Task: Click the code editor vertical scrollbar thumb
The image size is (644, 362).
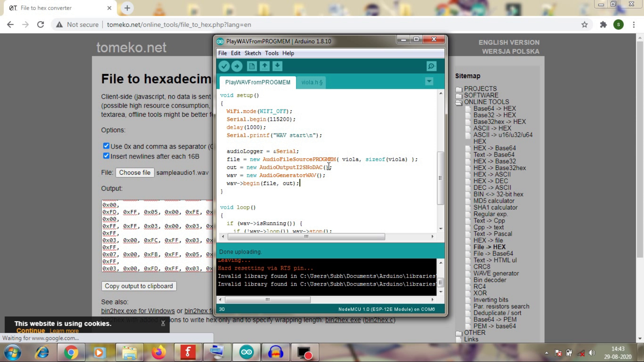Action: point(440,178)
